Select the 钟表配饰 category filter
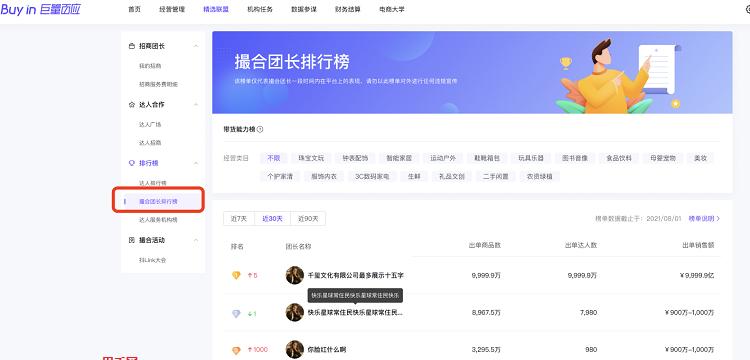The height and width of the screenshot is (360, 750). pyautogui.click(x=355, y=158)
